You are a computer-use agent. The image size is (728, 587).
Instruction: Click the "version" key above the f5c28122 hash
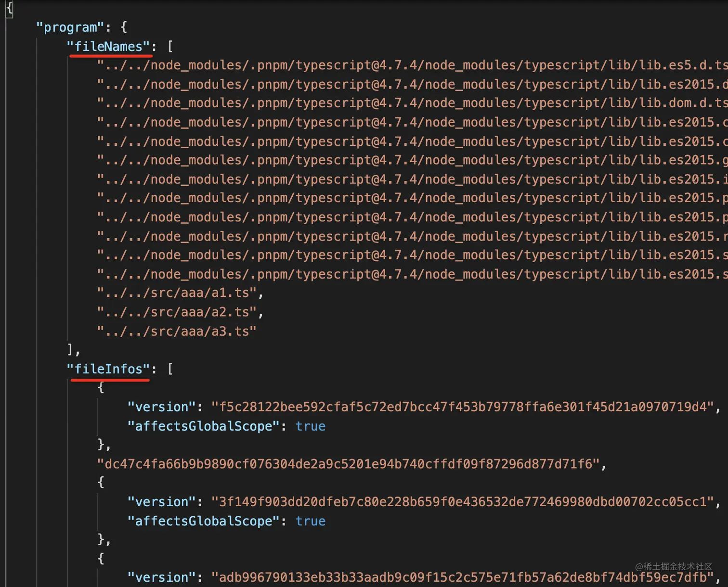(x=162, y=407)
